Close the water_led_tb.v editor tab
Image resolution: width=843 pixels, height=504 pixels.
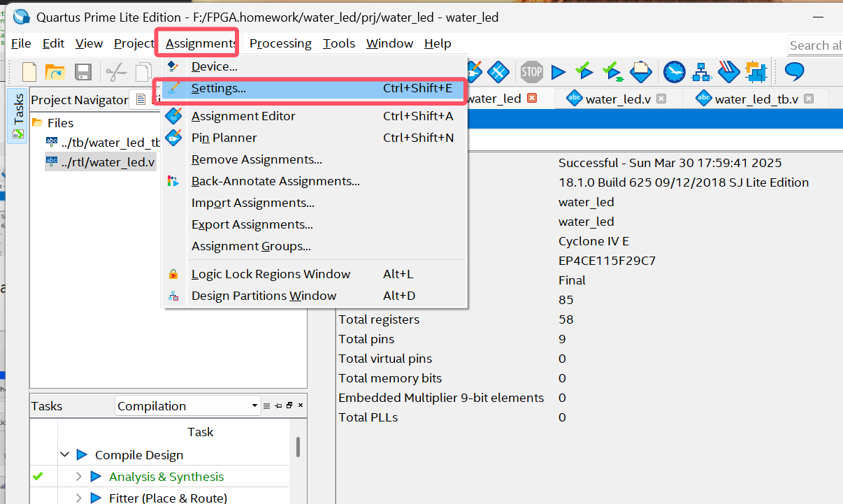(809, 99)
